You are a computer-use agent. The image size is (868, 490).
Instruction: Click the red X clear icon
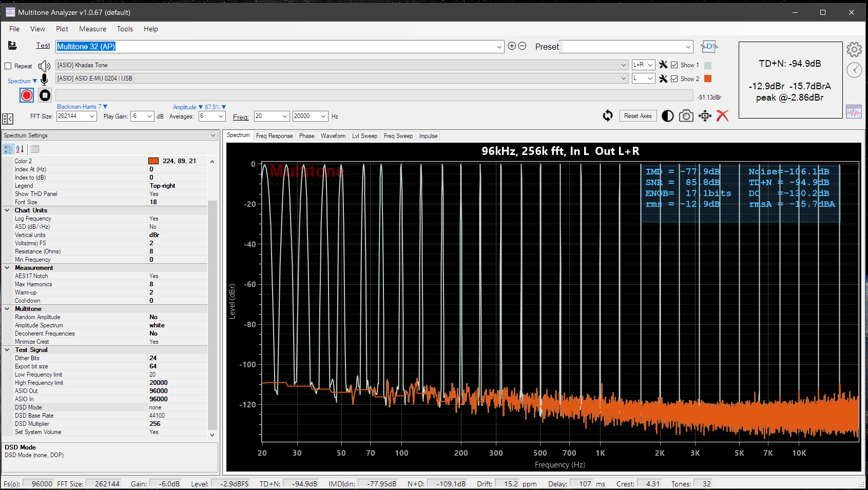pyautogui.click(x=723, y=116)
